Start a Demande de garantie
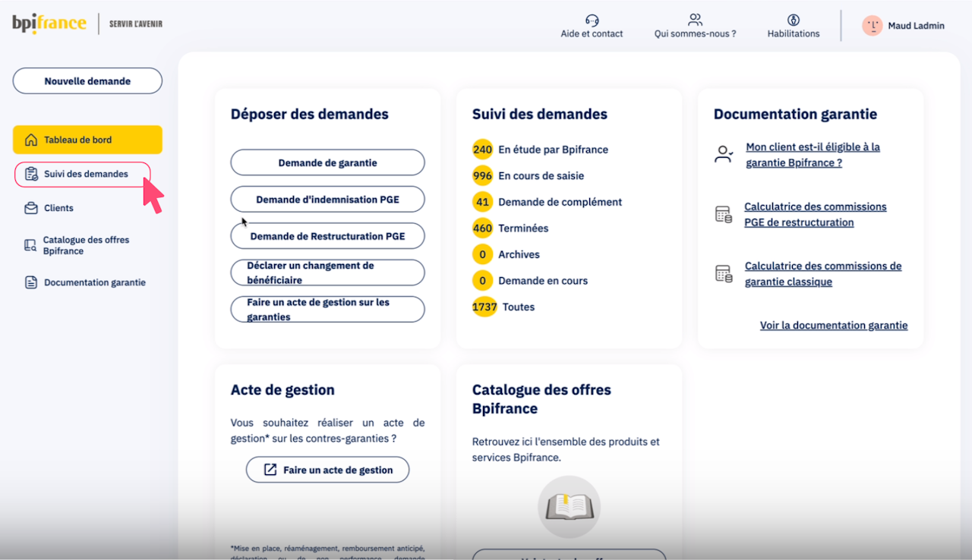The height and width of the screenshot is (560, 972). 327,162
